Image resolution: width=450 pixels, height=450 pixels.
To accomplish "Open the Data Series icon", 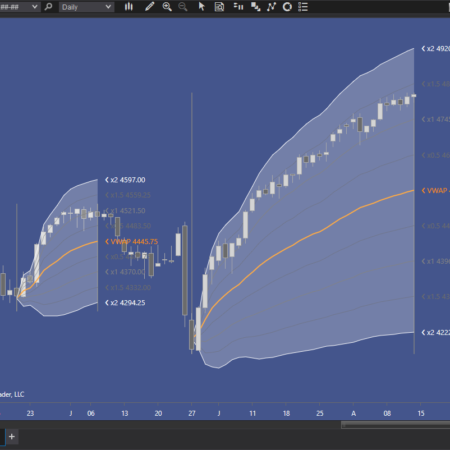I will pos(256,7).
